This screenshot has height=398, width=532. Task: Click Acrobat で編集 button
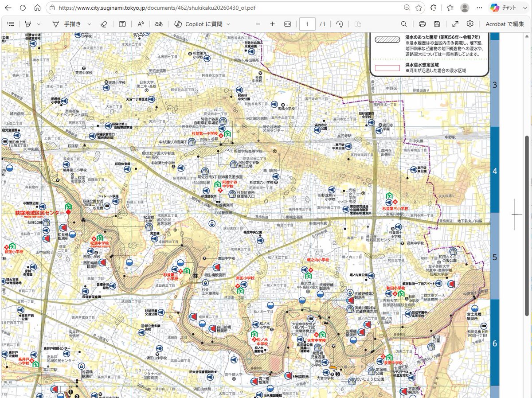(505, 24)
